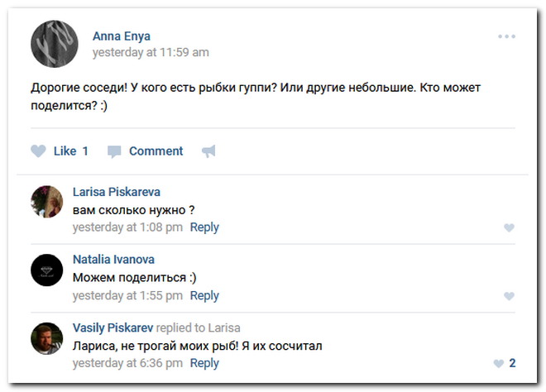Share the post via megaphone icon
The image size is (546, 392).
208,151
